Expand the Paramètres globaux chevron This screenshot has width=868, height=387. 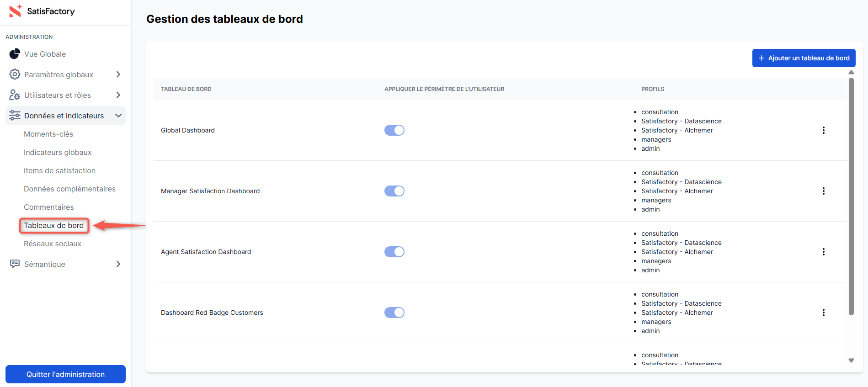(118, 74)
